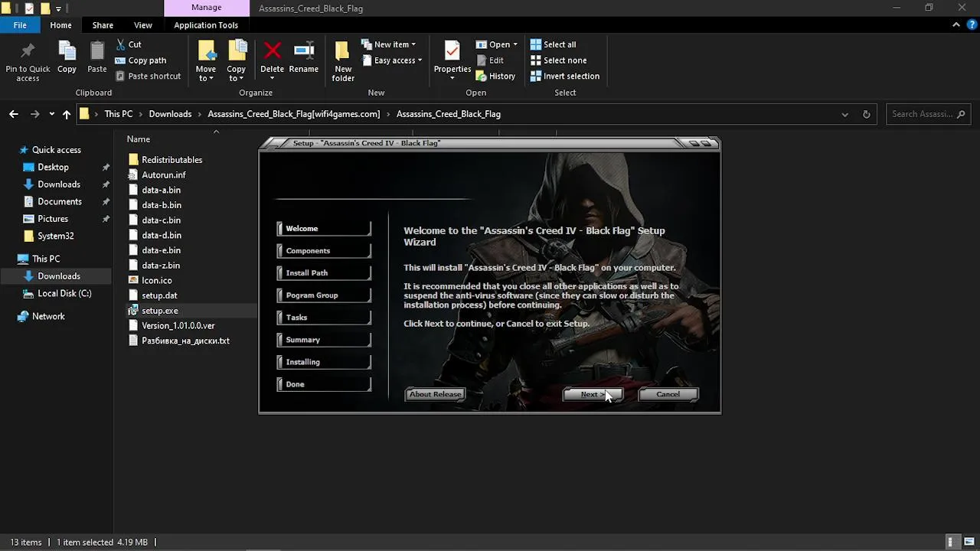The height and width of the screenshot is (551, 980).
Task: Select Quick access in sidebar
Action: coord(56,150)
